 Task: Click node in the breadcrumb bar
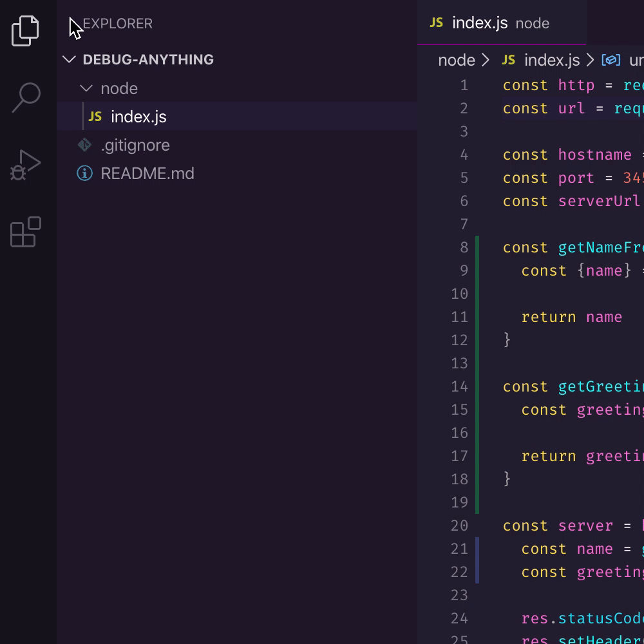(x=456, y=60)
